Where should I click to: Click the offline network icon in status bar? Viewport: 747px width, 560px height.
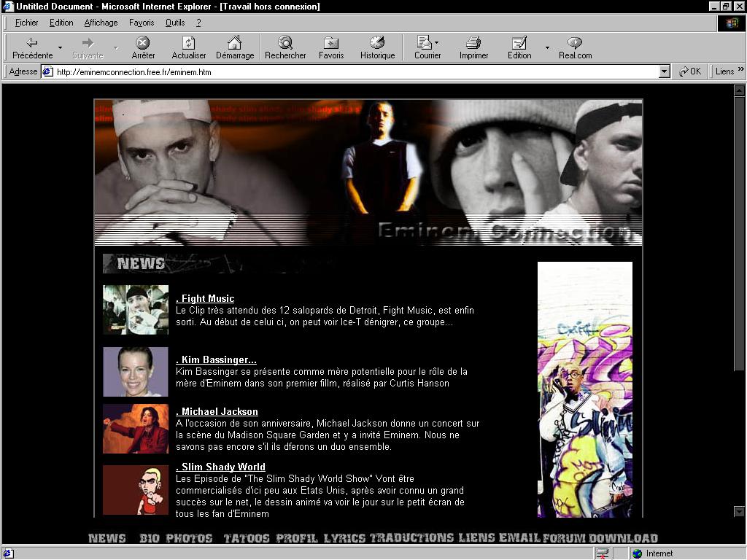[x=602, y=553]
